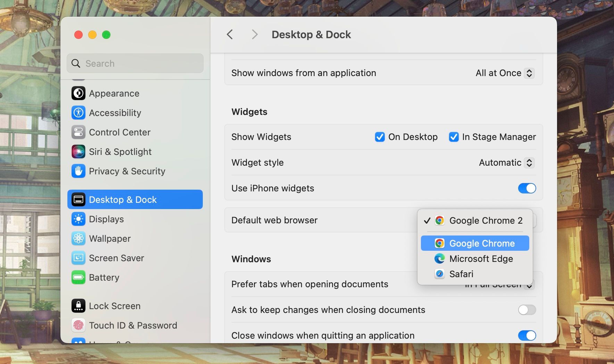This screenshot has height=364, width=614.
Task: Open the Displays settings icon
Action: 79,219
